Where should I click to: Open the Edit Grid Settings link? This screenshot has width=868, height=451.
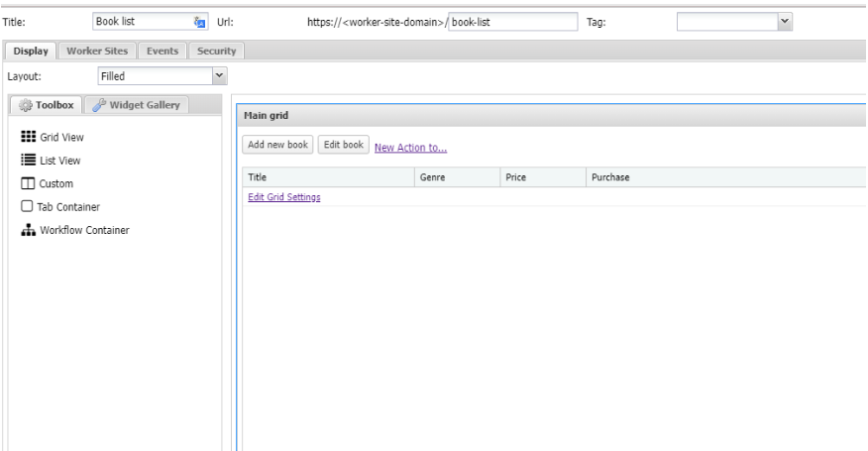[284, 196]
